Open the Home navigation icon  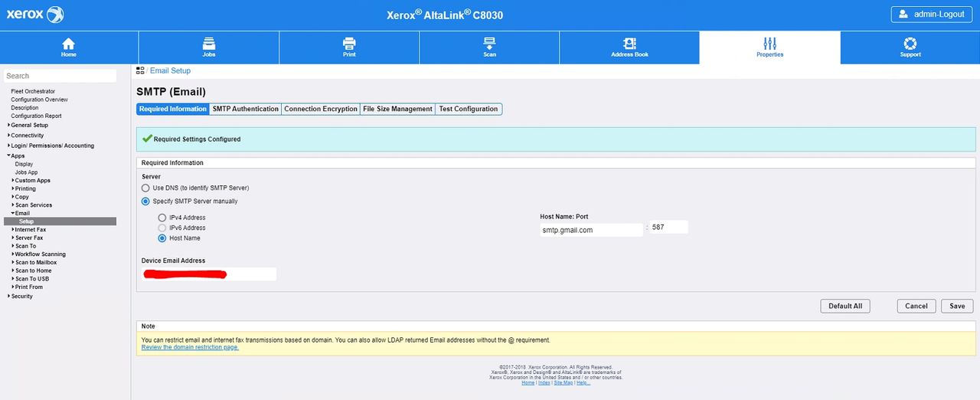click(x=69, y=44)
